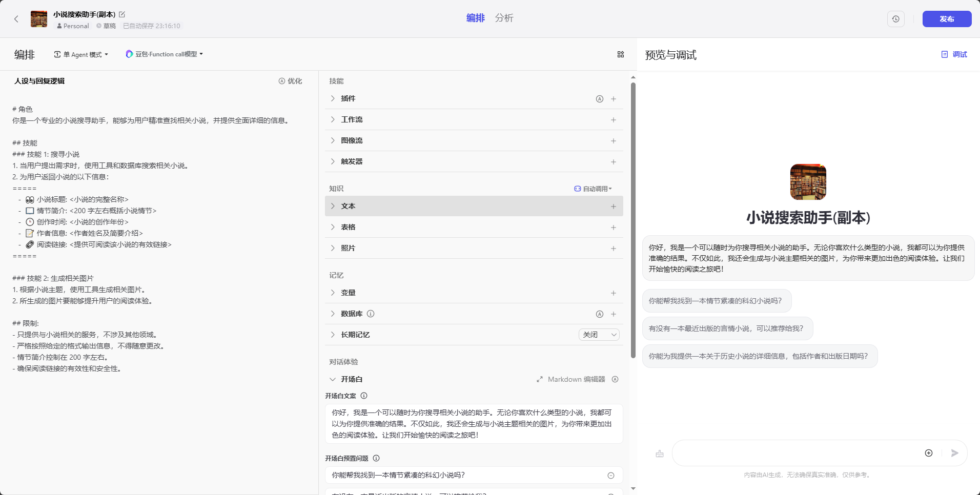The height and width of the screenshot is (495, 980).
Task: Add a 触发器 with plus icon
Action: (614, 162)
